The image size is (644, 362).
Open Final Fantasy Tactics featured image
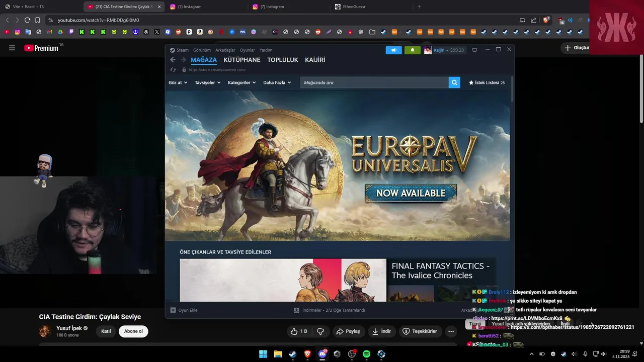(x=283, y=280)
